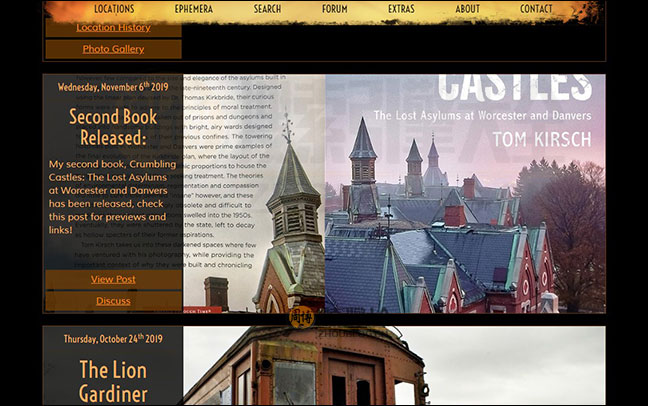Click the Second Book Released heading

113,127
